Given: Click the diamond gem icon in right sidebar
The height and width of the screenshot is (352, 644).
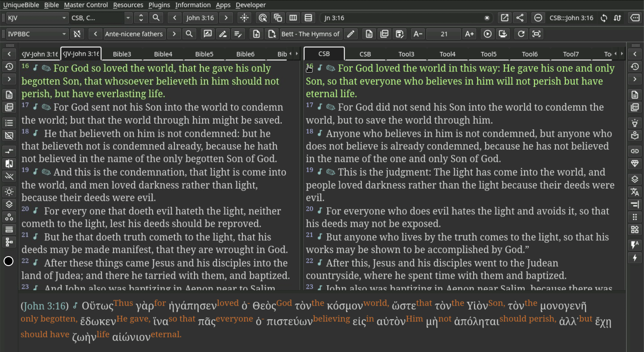Looking at the screenshot, I should pyautogui.click(x=635, y=164).
